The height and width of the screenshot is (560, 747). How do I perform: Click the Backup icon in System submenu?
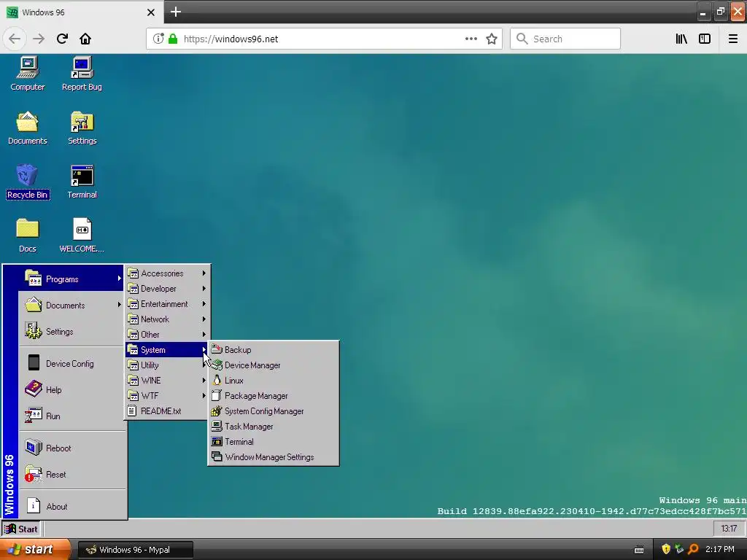coord(217,349)
